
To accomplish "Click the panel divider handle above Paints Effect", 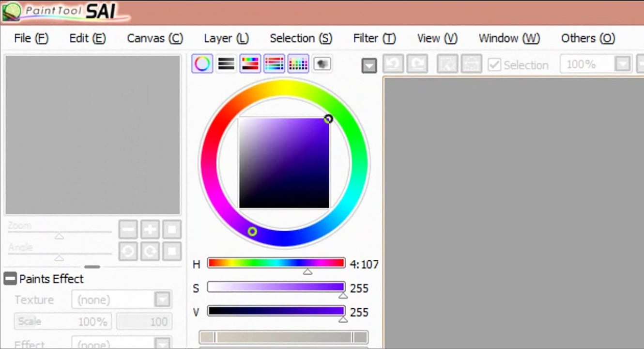I will click(92, 267).
